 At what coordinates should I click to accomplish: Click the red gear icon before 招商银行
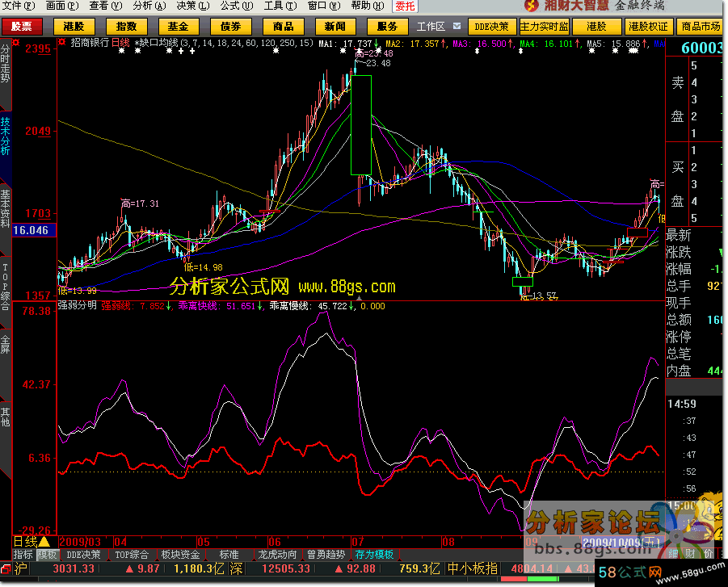tap(62, 43)
